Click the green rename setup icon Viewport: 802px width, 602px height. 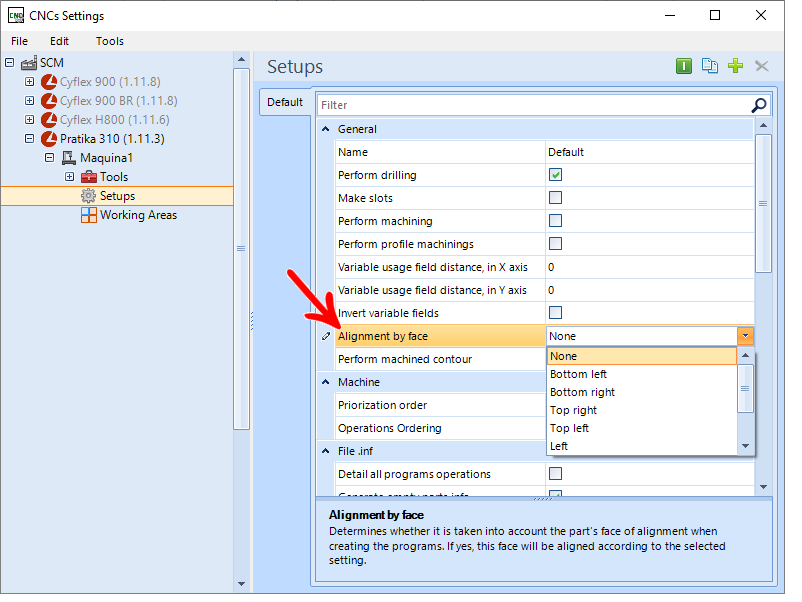pos(684,66)
